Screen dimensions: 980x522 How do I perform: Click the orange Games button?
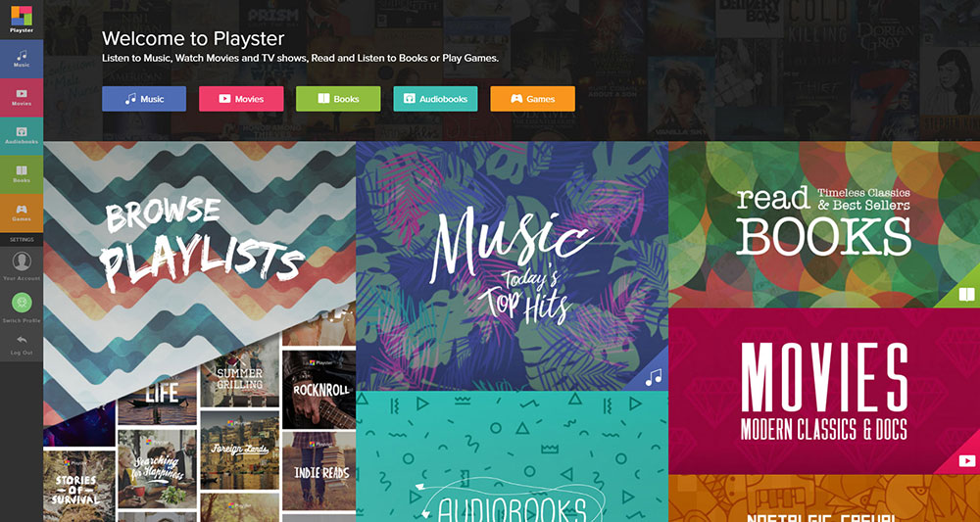(x=532, y=99)
